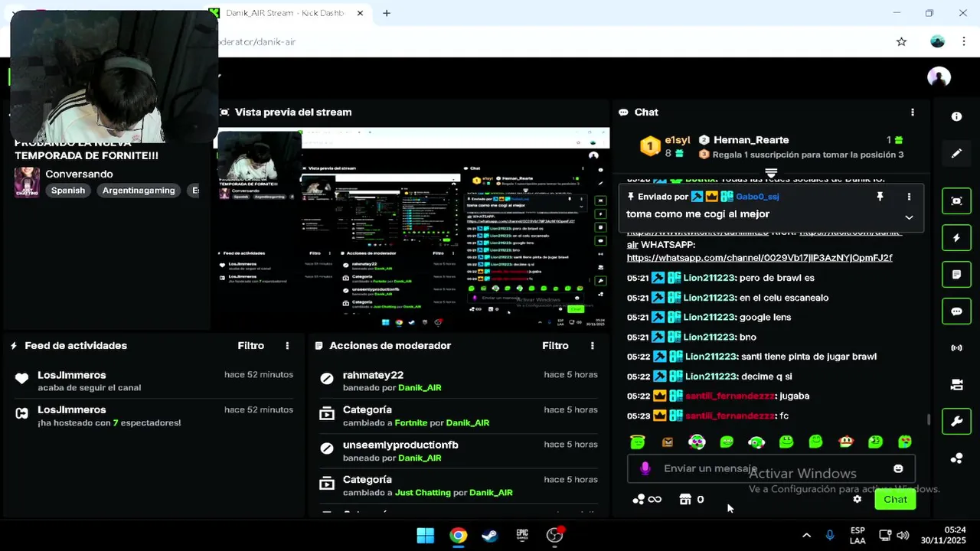The image size is (980, 551).
Task: Click the Enviar un mensaje input field
Action: pyautogui.click(x=771, y=468)
